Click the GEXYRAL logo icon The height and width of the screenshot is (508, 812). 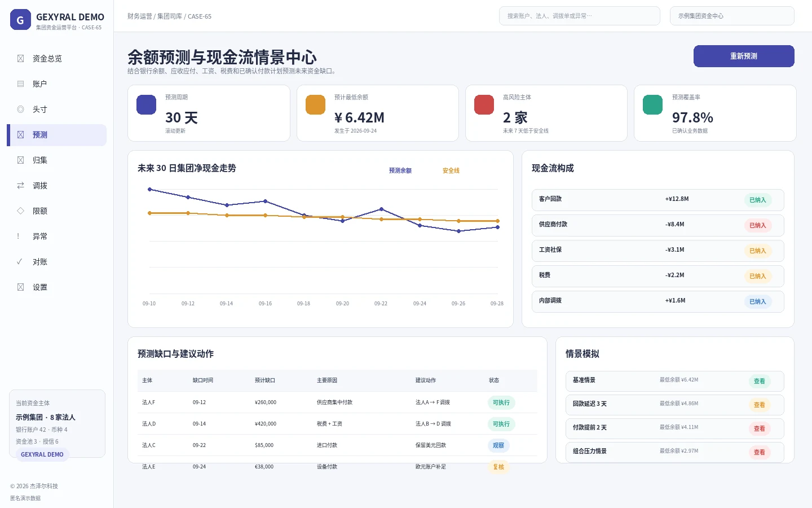click(x=20, y=20)
